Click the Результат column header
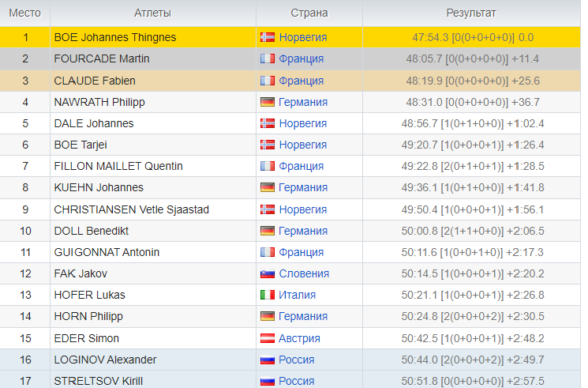 point(471,13)
